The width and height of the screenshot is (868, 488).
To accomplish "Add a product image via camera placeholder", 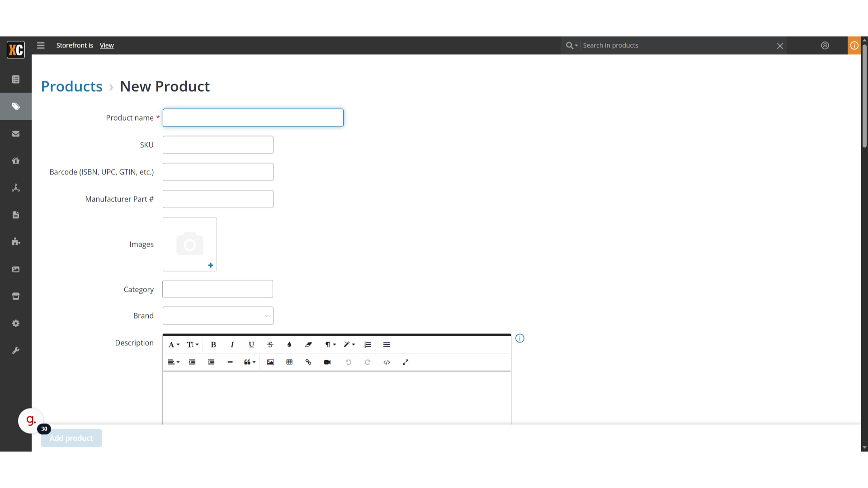I will point(190,244).
